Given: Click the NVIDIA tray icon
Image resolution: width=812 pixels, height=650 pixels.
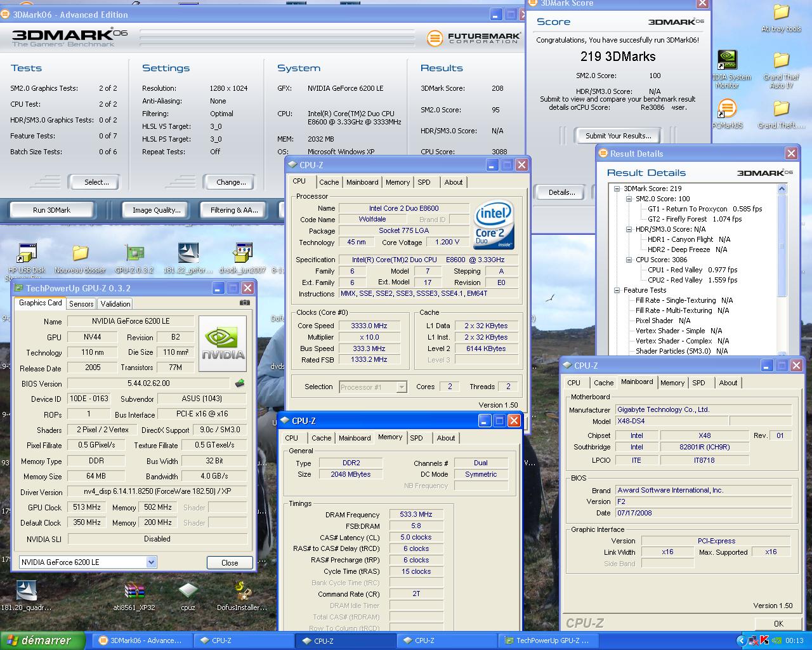Looking at the screenshot, I should pos(775,640).
